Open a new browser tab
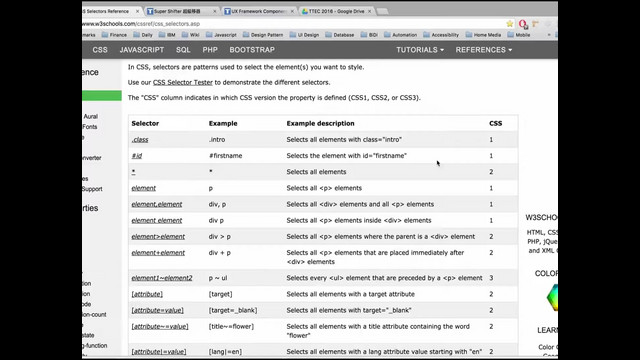 click(x=382, y=11)
